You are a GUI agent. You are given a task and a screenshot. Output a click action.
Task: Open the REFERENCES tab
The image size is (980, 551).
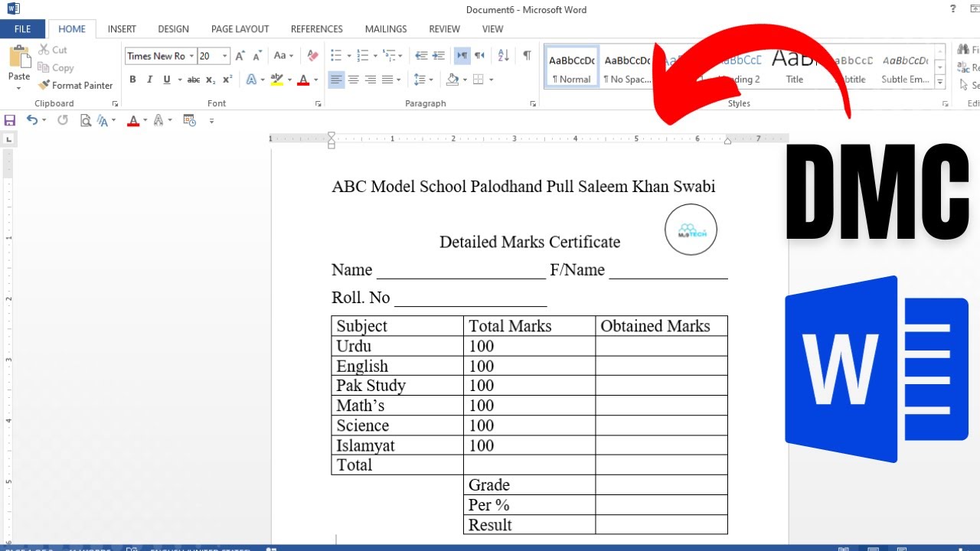click(316, 29)
